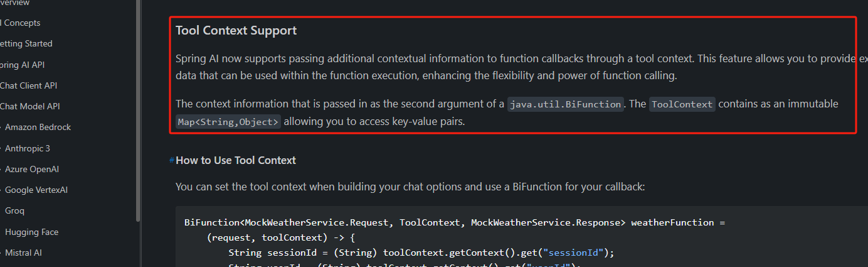The width and height of the screenshot is (868, 267).
Task: Expand the arrow beside Amazon Bedrock
Action: click(x=1, y=128)
